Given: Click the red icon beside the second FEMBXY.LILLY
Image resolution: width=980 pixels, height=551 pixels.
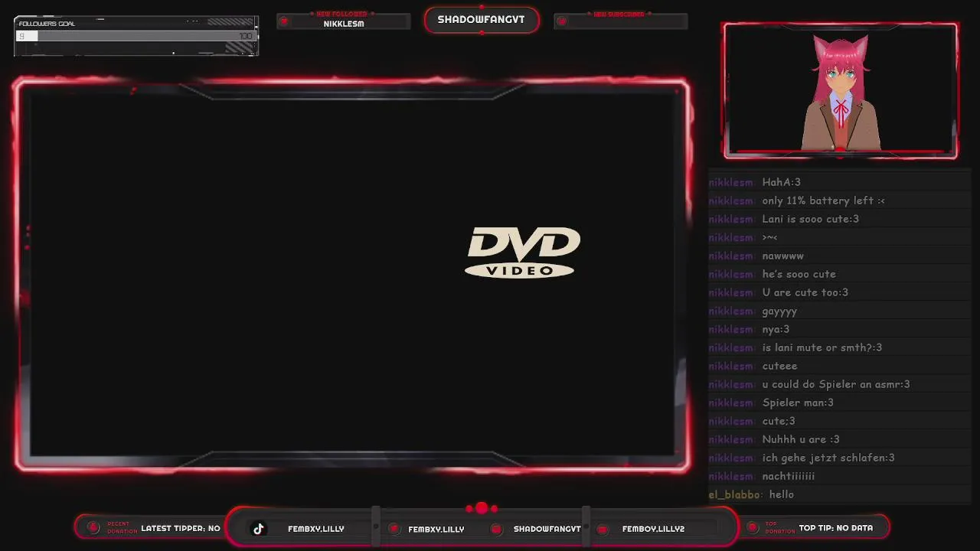Looking at the screenshot, I should pyautogui.click(x=394, y=529).
